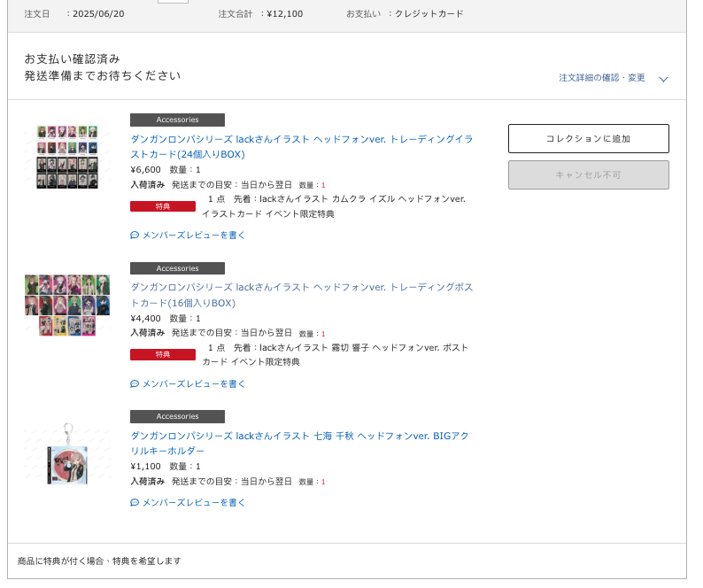
Task: Click red 特典 badge for 霧切 響子 bonus
Action: point(163,354)
